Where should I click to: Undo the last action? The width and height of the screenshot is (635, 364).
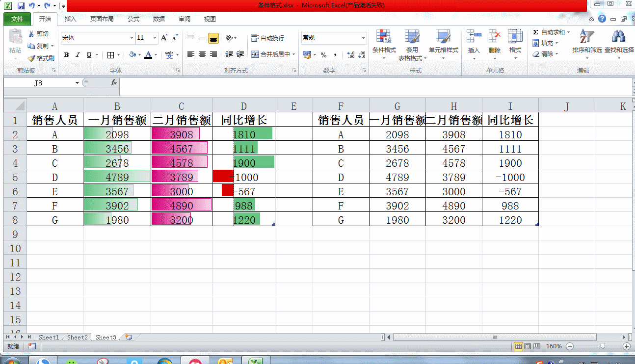[31, 6]
